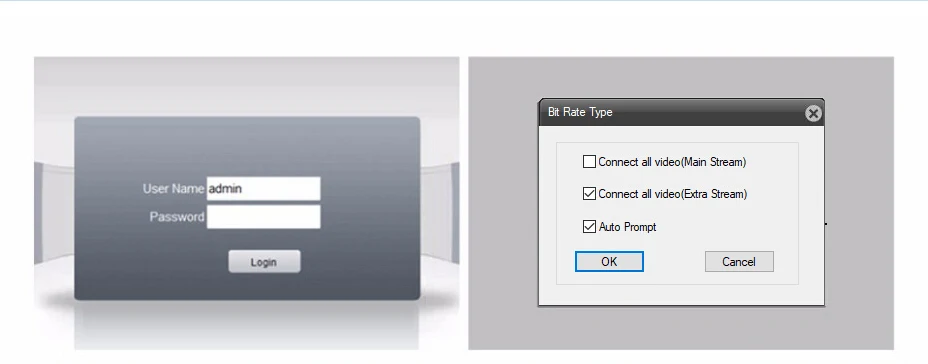Click the Main Stream option label text
This screenshot has width=928, height=364.
coord(672,162)
